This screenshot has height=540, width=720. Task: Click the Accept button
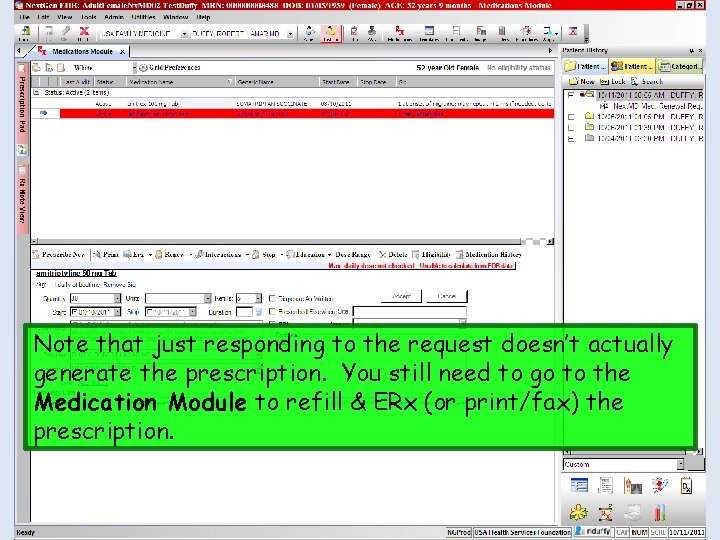point(401,296)
